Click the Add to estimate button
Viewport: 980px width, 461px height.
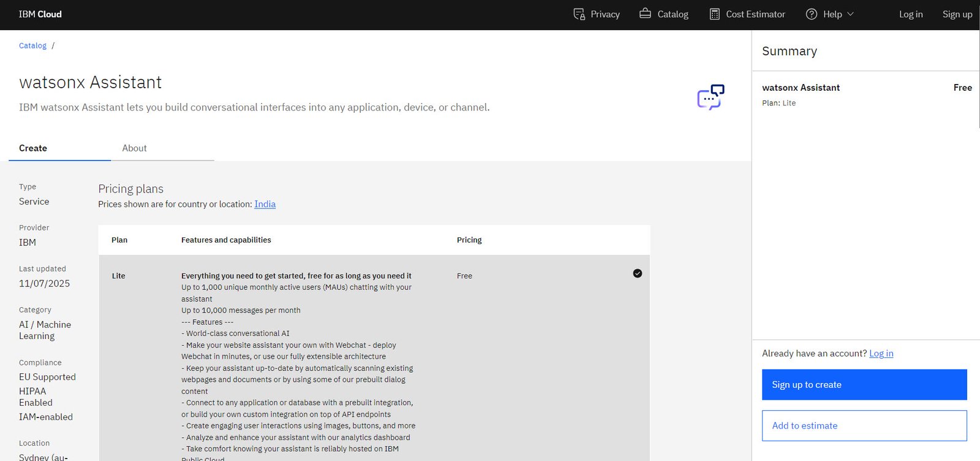[864, 425]
